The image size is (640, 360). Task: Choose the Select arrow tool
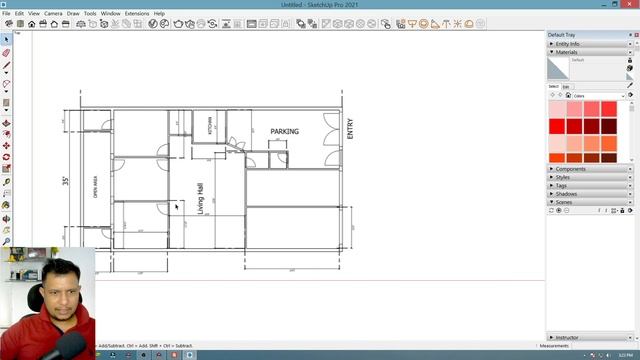pos(6,40)
